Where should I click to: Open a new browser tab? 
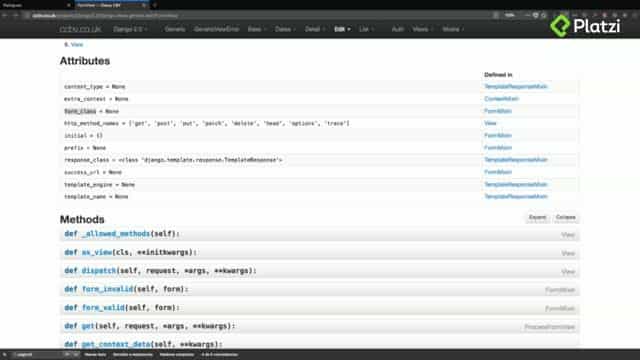click(154, 5)
